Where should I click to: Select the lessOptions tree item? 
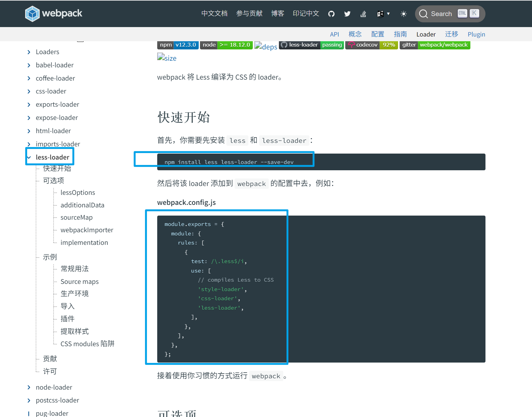(x=78, y=192)
